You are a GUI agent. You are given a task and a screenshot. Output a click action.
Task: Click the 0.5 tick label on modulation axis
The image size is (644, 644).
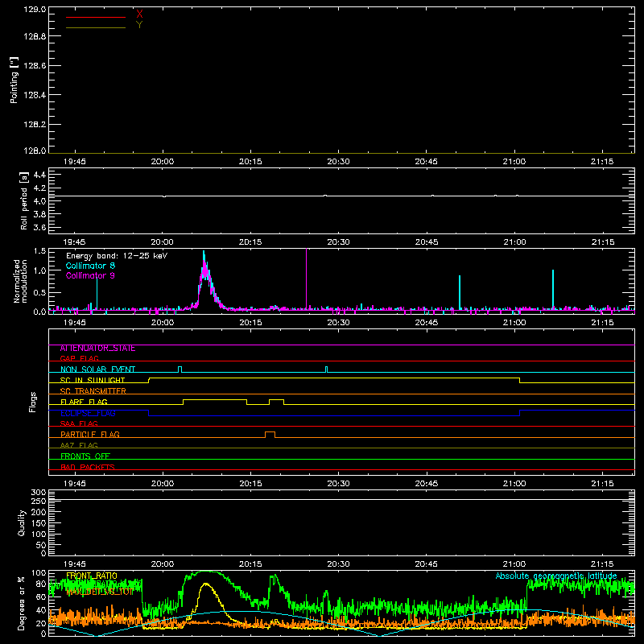(39, 293)
